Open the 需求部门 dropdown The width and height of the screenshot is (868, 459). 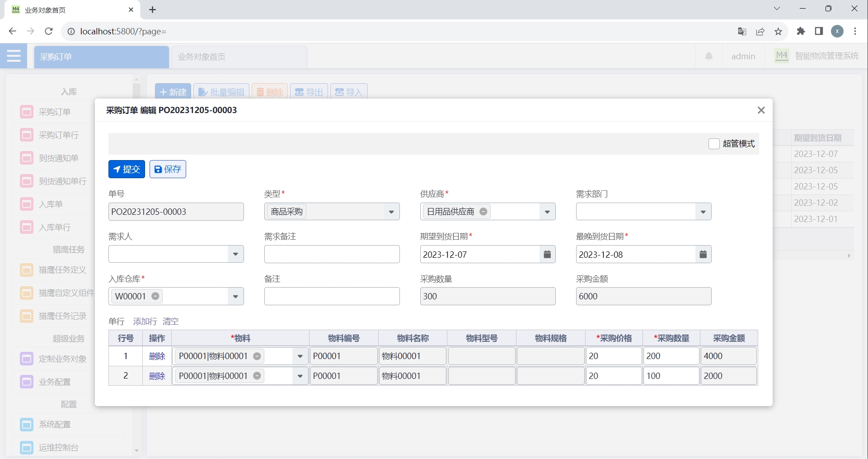[703, 212]
